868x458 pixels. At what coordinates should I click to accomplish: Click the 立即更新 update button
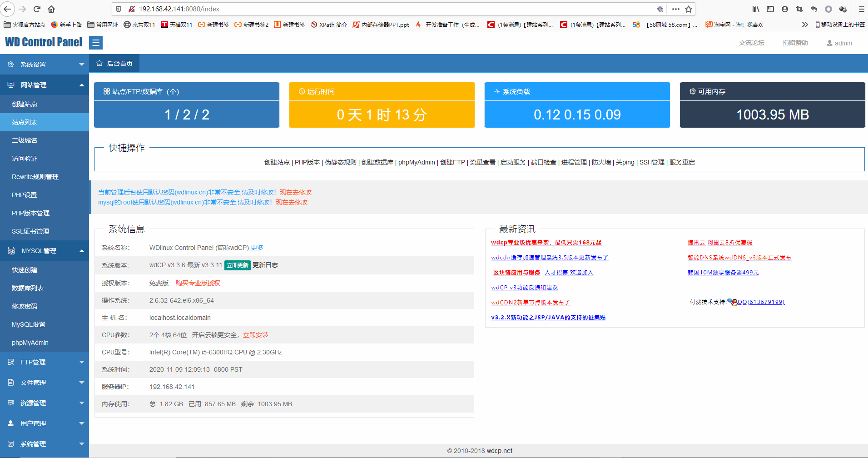coord(238,265)
